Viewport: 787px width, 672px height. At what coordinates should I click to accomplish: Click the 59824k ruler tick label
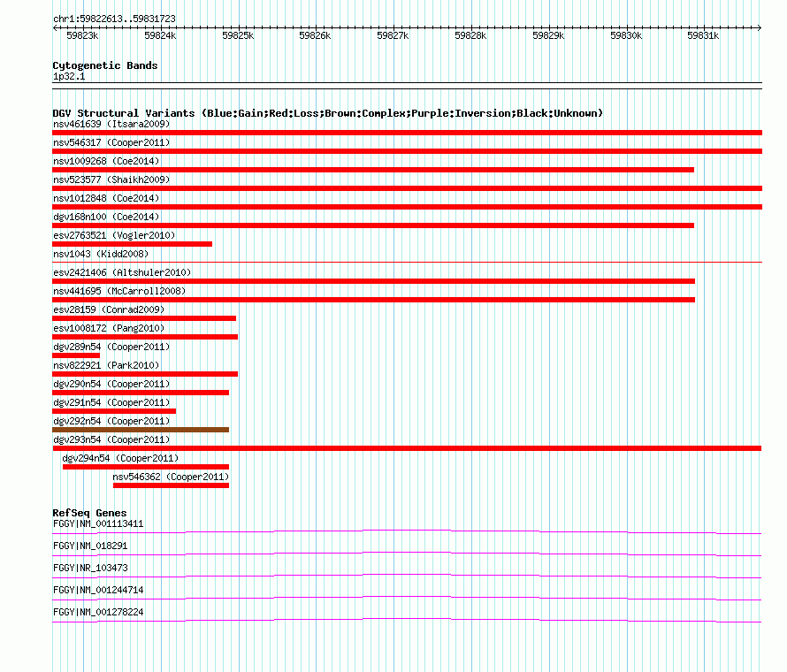point(160,36)
